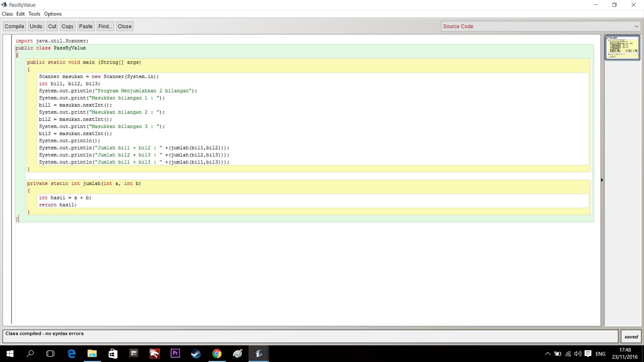Screen dimensions: 644x362
Task: Click the 'Jumlah bil1 + bil3' println line
Action: point(134,162)
